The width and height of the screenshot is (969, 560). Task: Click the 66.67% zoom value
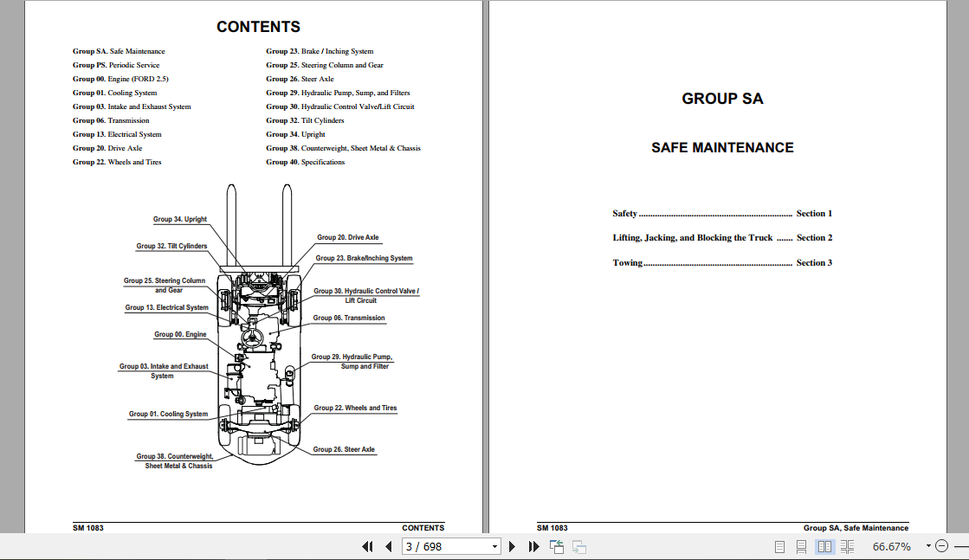point(892,546)
